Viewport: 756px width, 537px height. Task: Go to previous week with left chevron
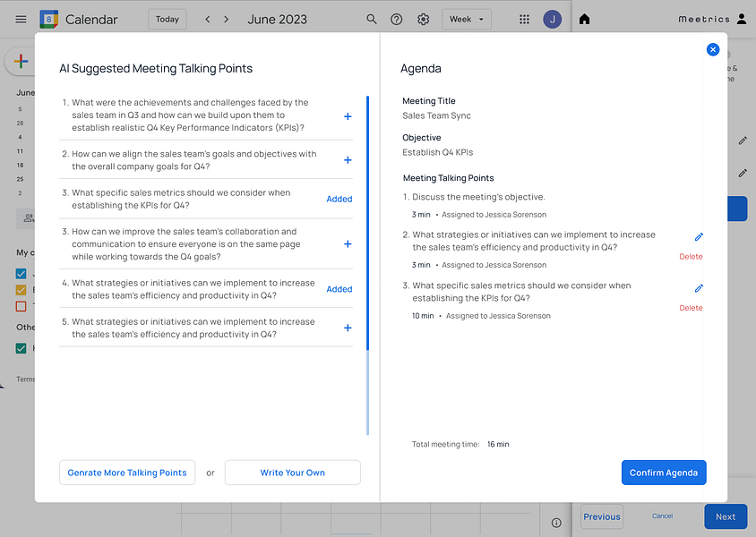click(207, 20)
